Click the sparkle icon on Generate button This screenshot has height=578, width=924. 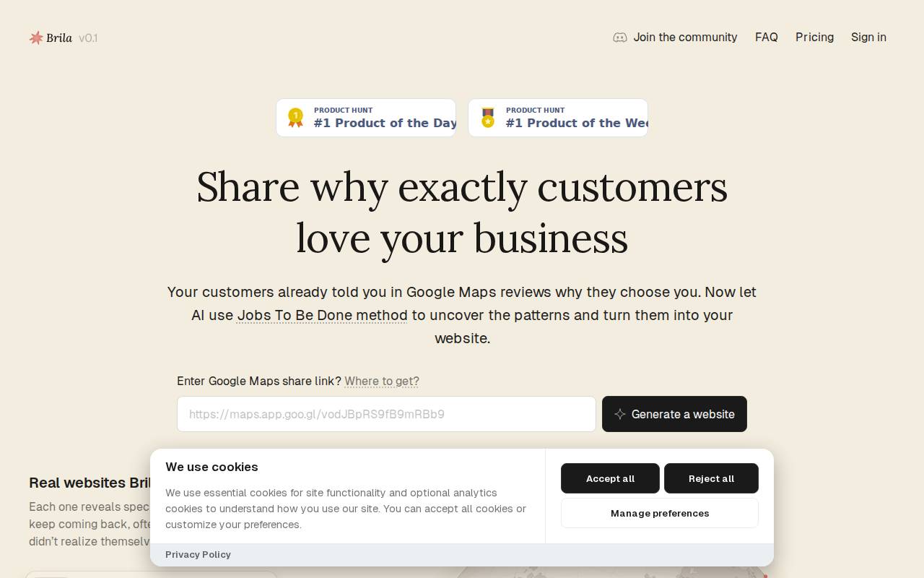tap(620, 414)
